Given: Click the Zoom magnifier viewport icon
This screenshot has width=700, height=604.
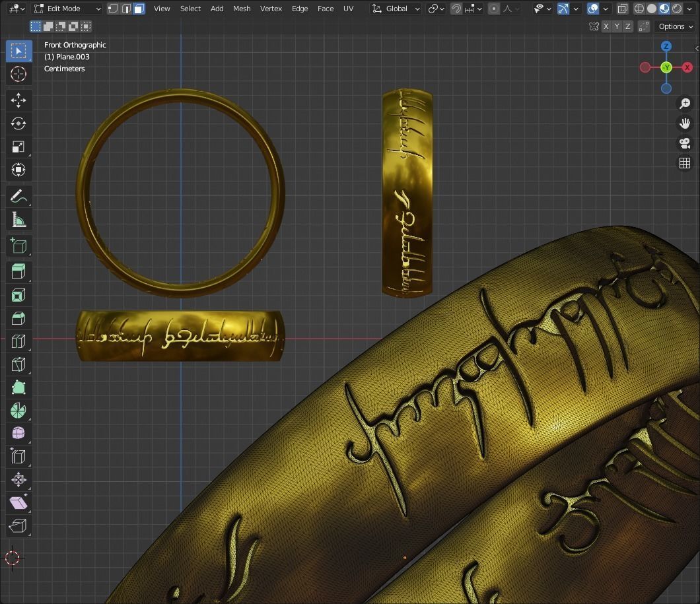Looking at the screenshot, I should tap(684, 103).
